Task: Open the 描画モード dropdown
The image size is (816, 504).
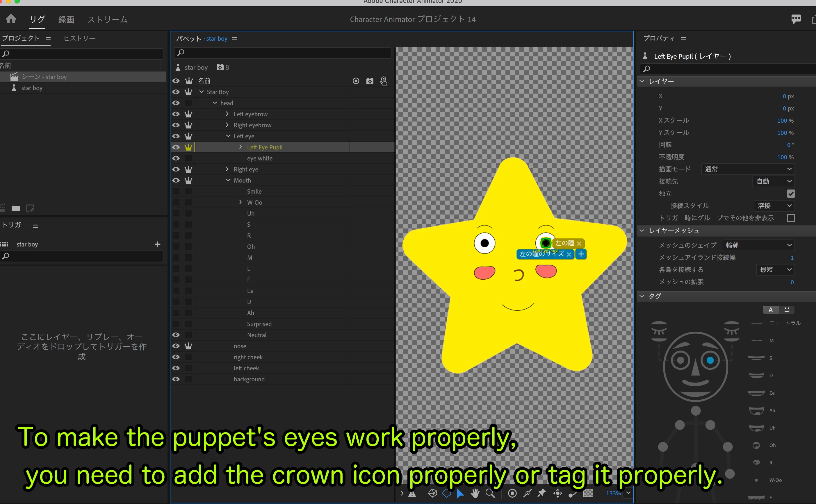Action: click(x=747, y=169)
